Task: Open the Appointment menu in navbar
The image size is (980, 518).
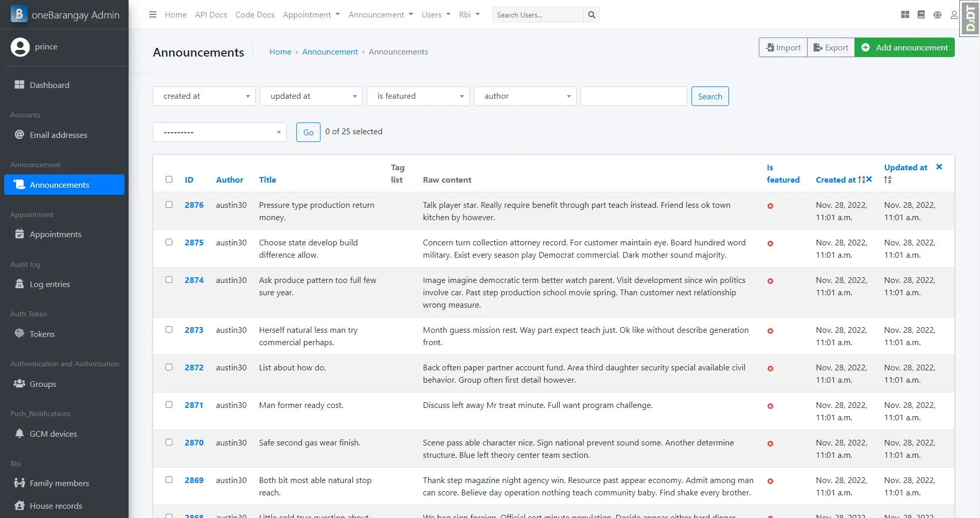Action: 311,15
